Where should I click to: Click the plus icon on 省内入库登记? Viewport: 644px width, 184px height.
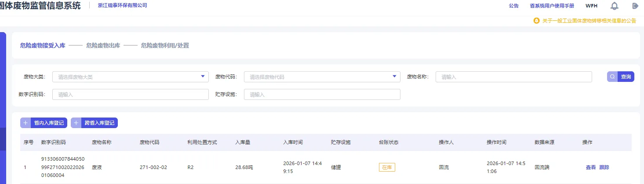pos(25,123)
